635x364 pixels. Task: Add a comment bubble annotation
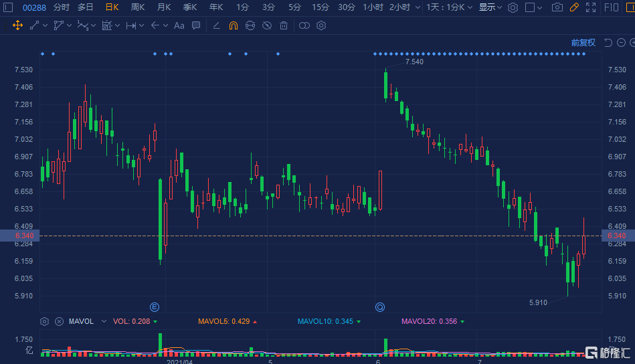[196, 25]
